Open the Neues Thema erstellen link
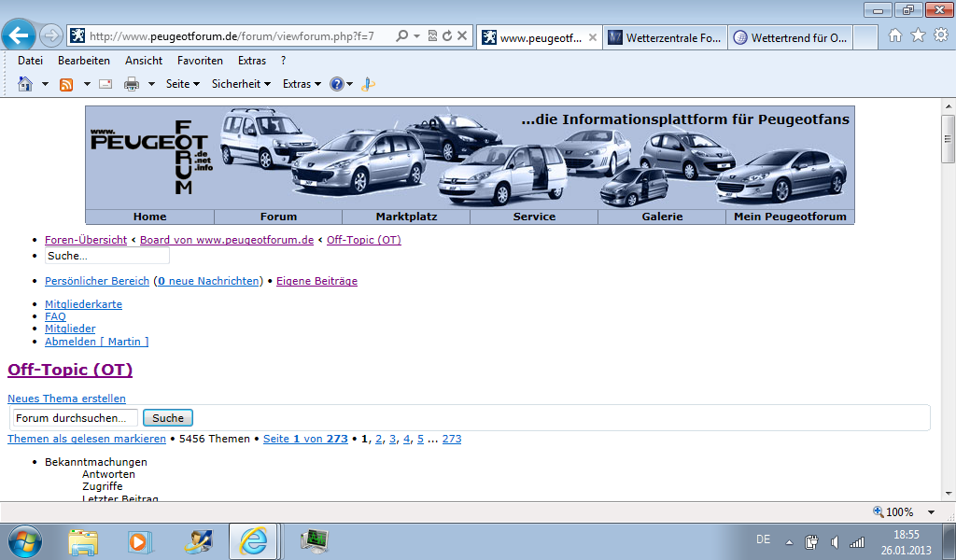Image resolution: width=956 pixels, height=560 pixels. tap(66, 399)
